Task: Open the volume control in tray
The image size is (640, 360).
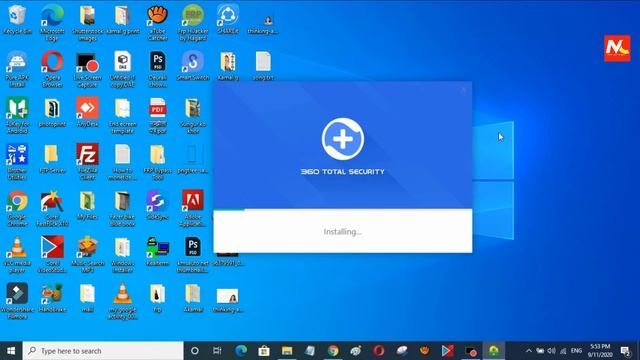Action: pos(551,351)
